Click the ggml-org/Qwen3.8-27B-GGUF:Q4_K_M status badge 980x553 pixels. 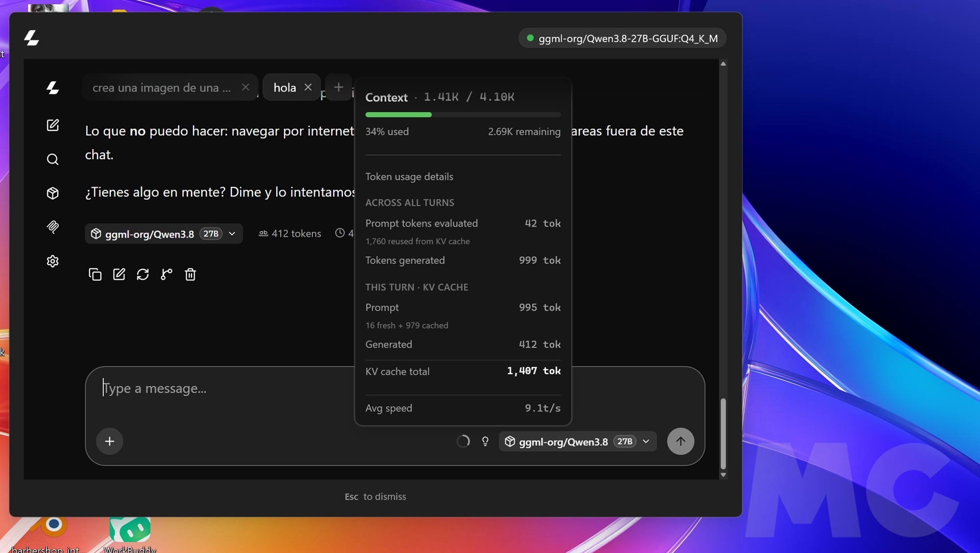[x=622, y=38]
